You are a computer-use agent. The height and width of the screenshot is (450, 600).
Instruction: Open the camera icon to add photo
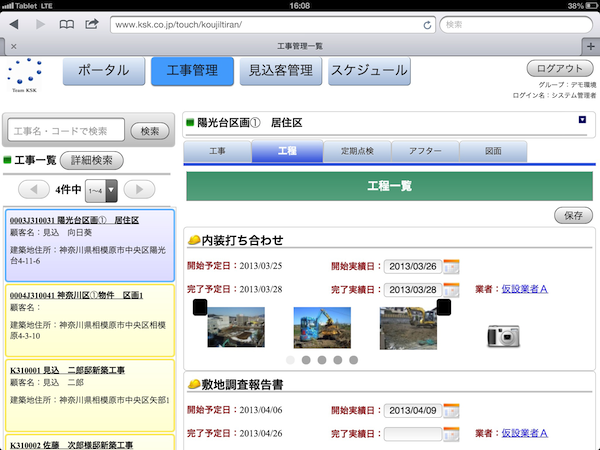tap(503, 335)
